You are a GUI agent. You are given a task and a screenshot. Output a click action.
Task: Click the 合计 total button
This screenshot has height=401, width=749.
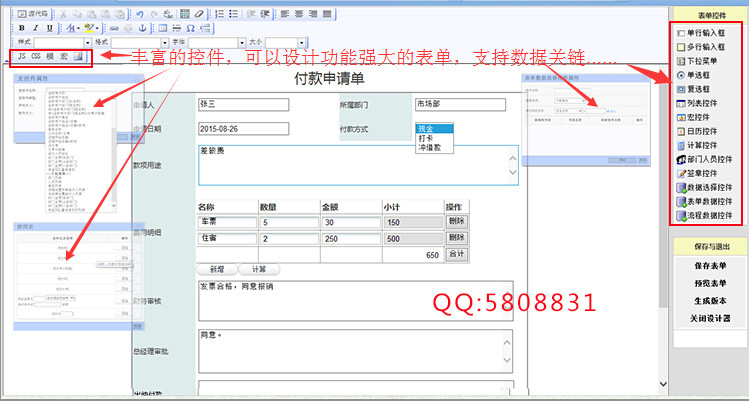457,254
